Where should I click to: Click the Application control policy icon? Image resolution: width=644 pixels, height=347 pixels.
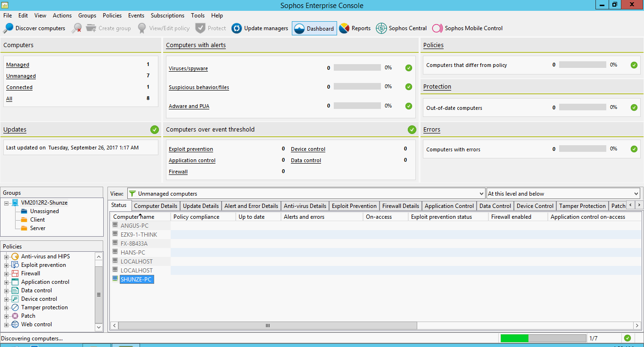pos(16,282)
